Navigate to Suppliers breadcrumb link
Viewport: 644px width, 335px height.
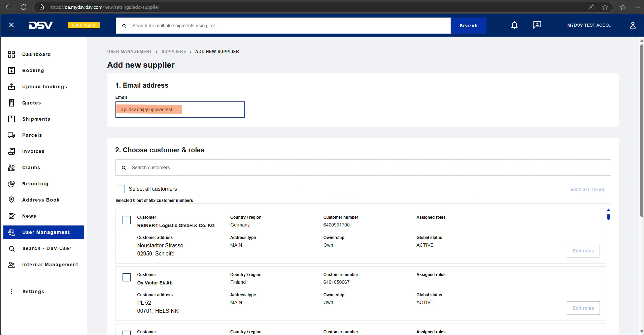pos(173,52)
